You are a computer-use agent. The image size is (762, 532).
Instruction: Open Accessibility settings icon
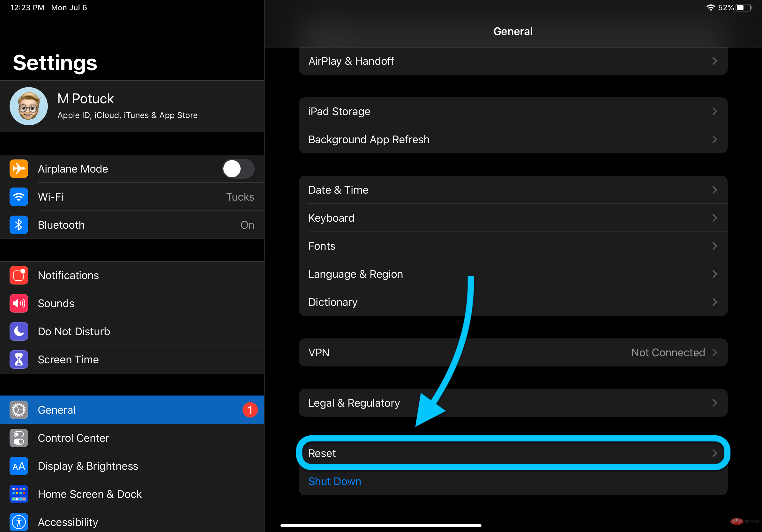click(19, 521)
